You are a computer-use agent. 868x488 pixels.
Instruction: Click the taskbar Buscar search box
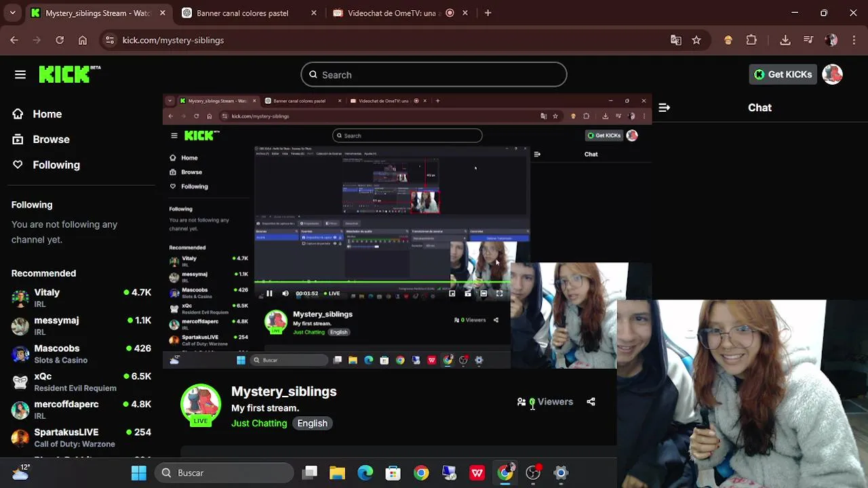(224, 472)
